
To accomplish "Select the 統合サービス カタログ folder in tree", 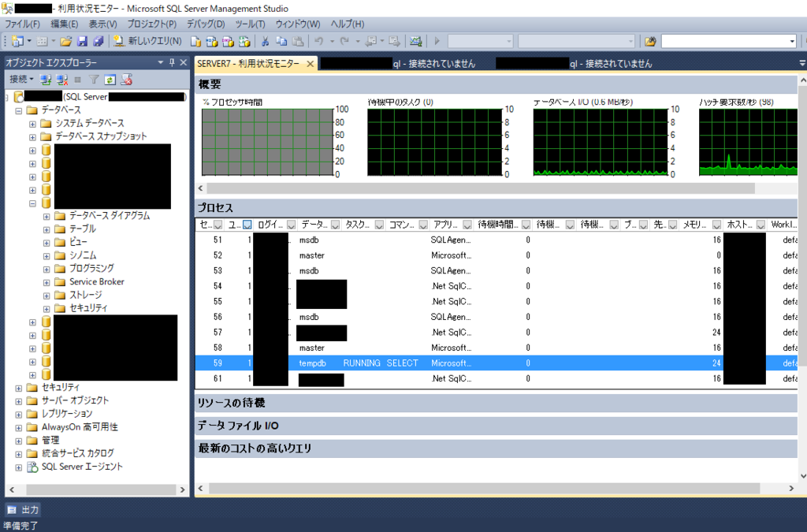I will pos(78,453).
